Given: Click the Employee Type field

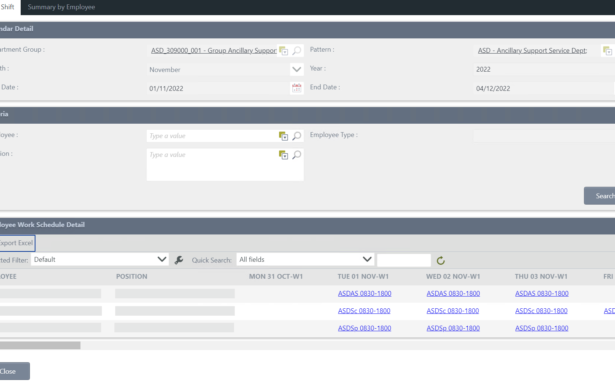Looking at the screenshot, I should point(544,136).
